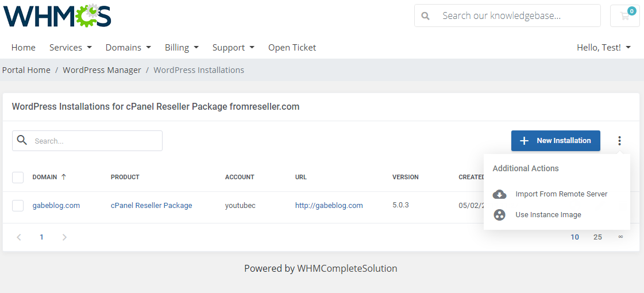Open the shopping cart icon
This screenshot has width=644, height=293.
(624, 16)
